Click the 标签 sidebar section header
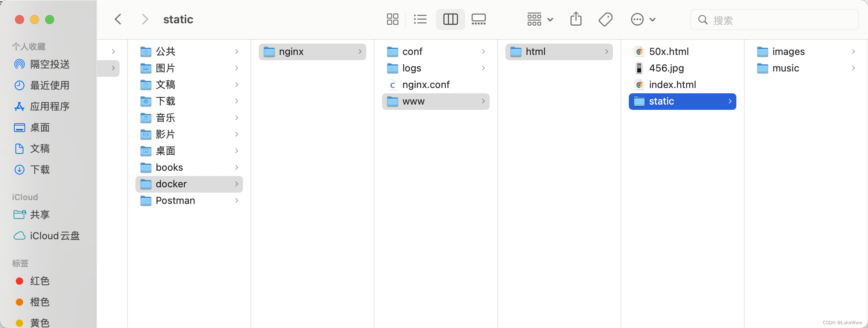The image size is (868, 328). 20,263
